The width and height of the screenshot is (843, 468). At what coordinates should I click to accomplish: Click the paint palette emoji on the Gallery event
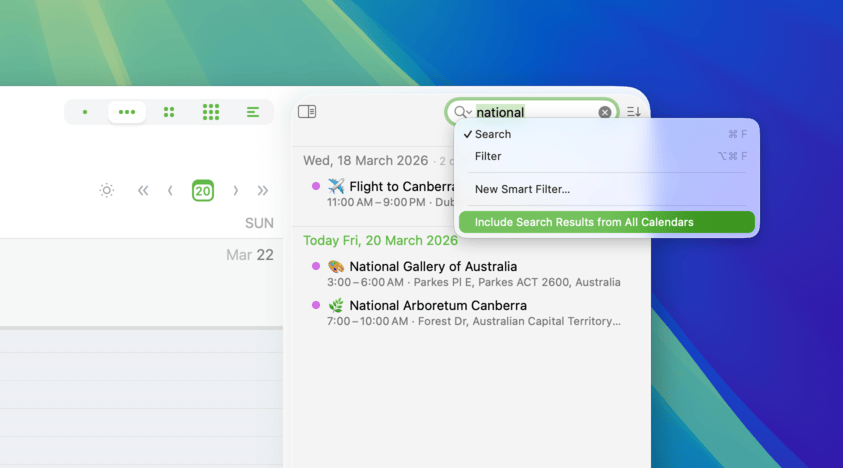(336, 266)
